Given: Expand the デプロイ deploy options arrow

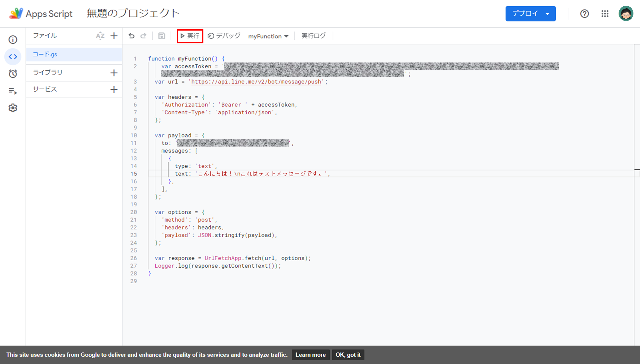Looking at the screenshot, I should pos(547,13).
